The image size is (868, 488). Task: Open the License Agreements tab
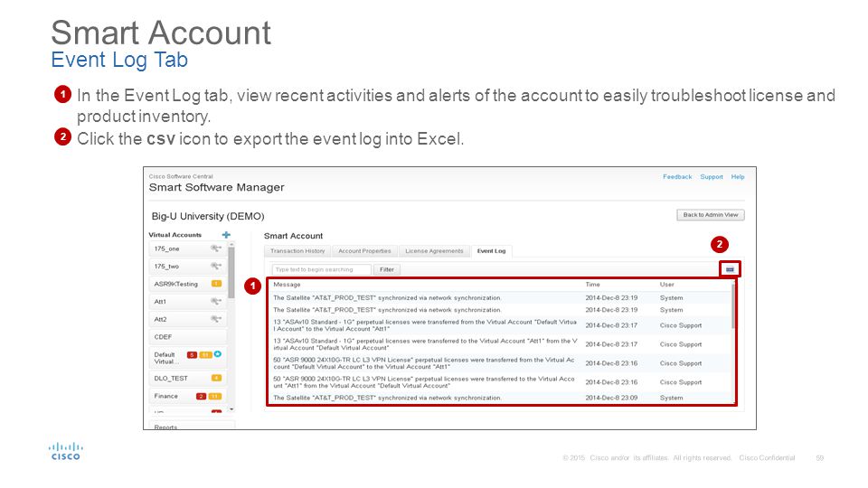[x=434, y=251]
